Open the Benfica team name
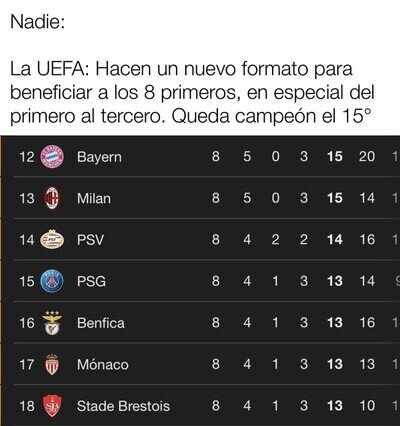400x426 pixels. 101,323
